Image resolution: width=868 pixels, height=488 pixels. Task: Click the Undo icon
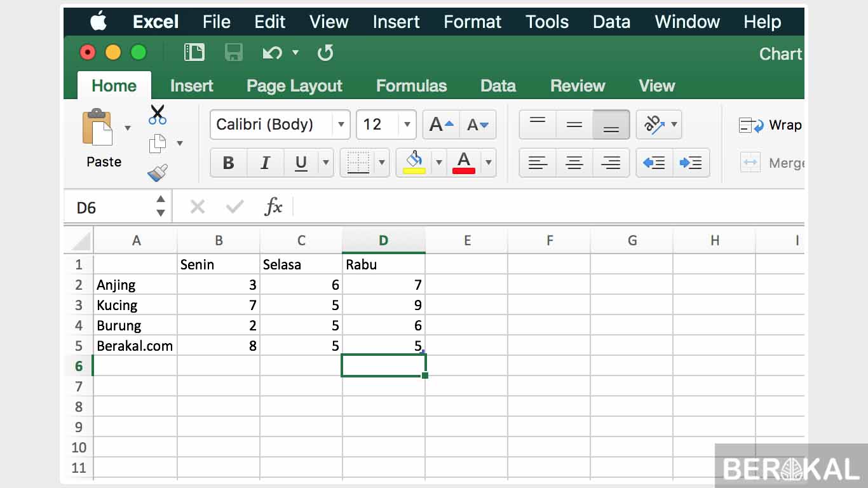click(272, 52)
